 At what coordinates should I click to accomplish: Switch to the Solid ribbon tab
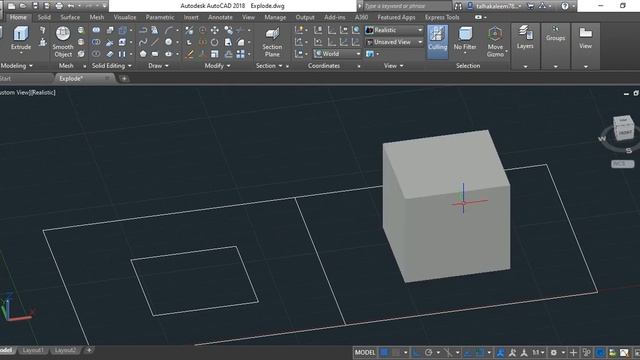[x=44, y=17]
